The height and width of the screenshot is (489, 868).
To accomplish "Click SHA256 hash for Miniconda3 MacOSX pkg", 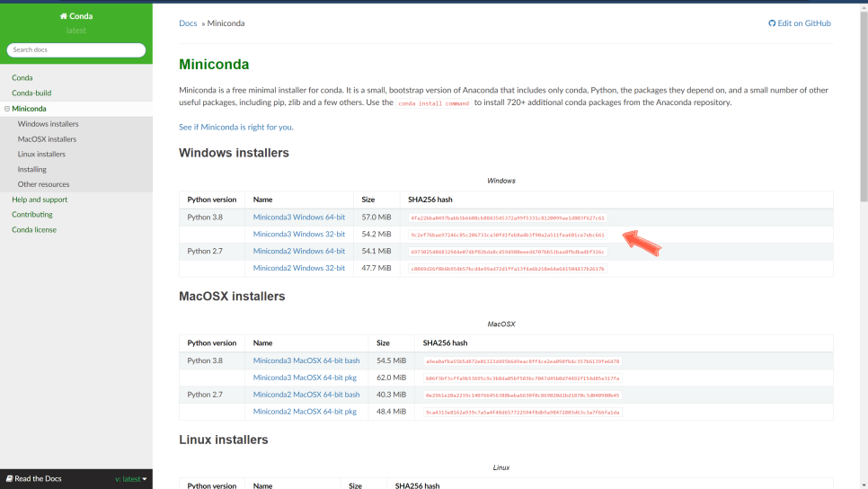I will 523,378.
